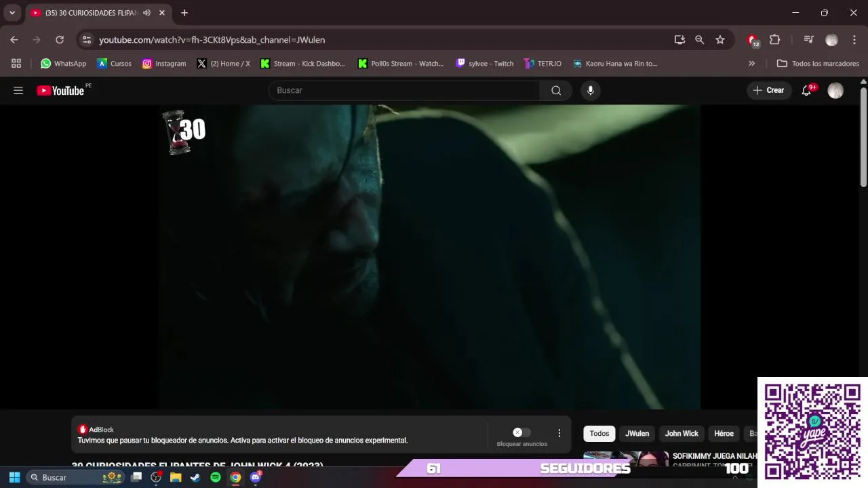This screenshot has height=488, width=868.
Task: Select the Héroe filter chip
Action: click(724, 434)
